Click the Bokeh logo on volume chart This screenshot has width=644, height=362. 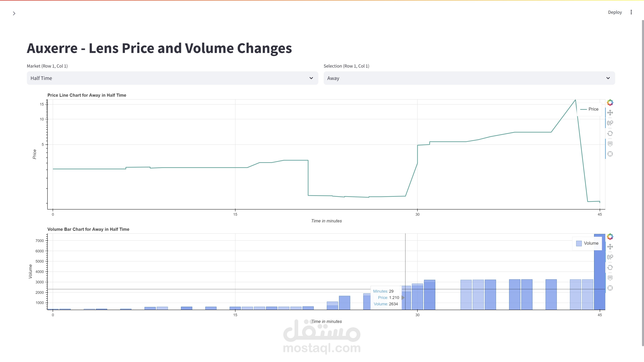point(610,237)
